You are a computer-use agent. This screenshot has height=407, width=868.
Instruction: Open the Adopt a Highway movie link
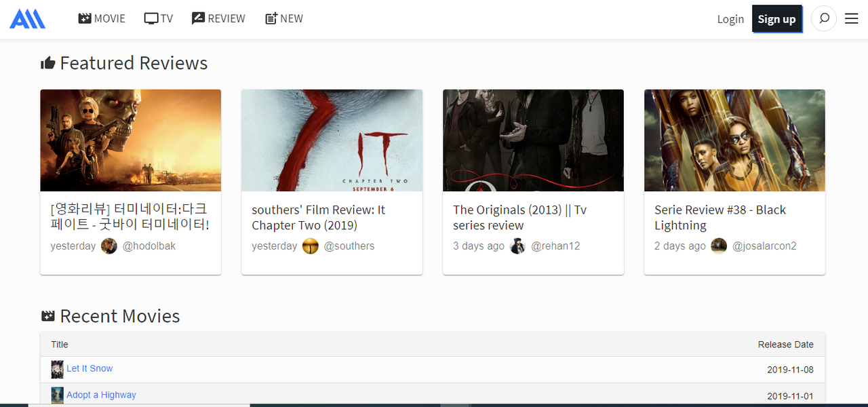tap(101, 395)
